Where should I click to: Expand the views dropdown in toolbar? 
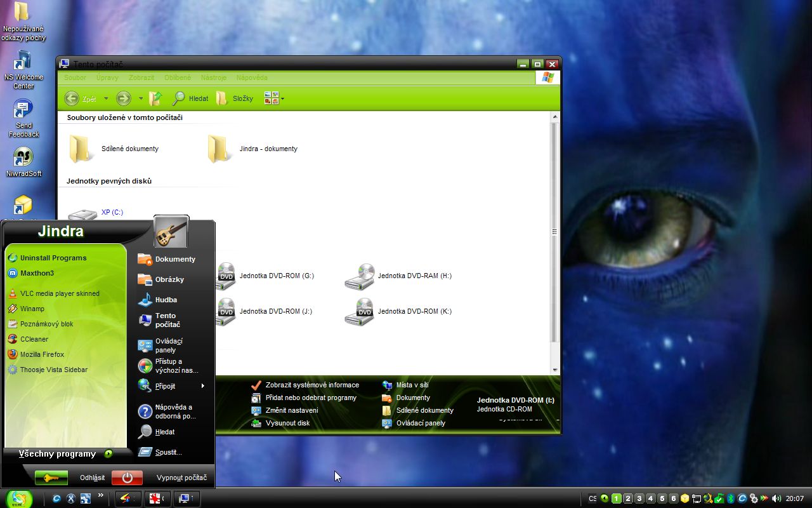click(x=282, y=98)
